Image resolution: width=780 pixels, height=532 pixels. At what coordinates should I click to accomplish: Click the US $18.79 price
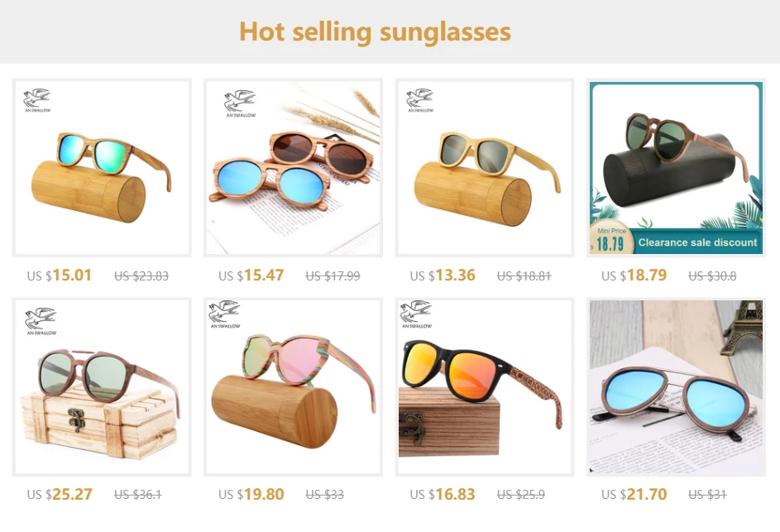tap(634, 276)
